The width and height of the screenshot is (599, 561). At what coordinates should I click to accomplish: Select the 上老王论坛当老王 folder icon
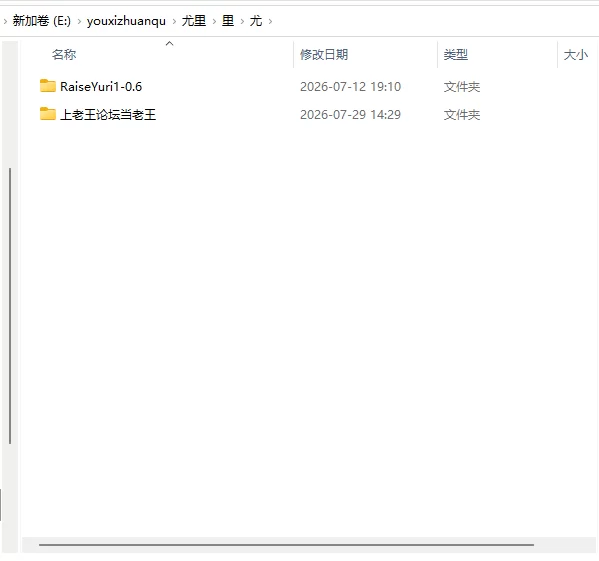48,114
